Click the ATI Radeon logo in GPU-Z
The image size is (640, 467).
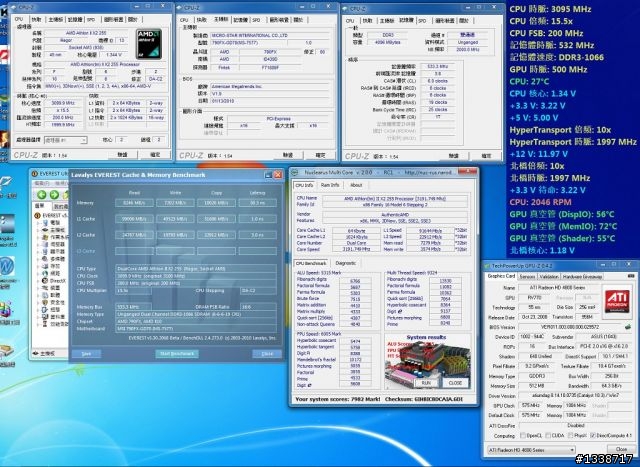tap(617, 301)
